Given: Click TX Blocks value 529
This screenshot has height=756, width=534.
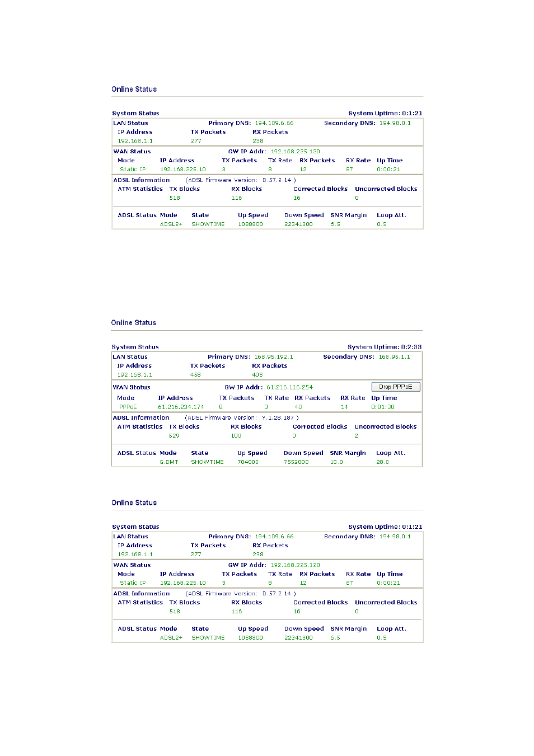Looking at the screenshot, I should pyautogui.click(x=174, y=436).
